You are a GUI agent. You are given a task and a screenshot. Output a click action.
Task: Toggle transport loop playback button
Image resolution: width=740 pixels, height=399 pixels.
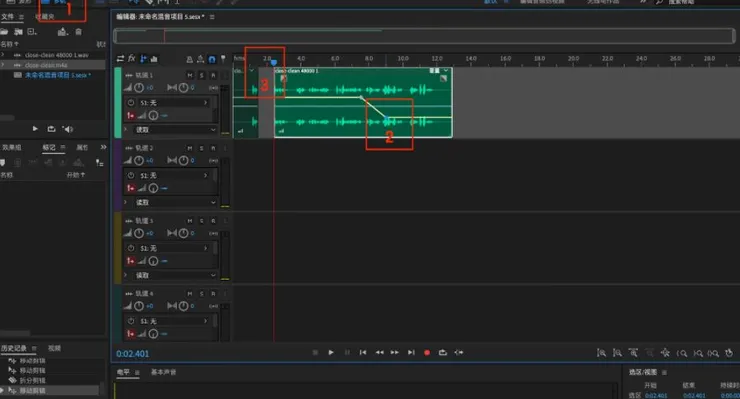click(x=442, y=352)
